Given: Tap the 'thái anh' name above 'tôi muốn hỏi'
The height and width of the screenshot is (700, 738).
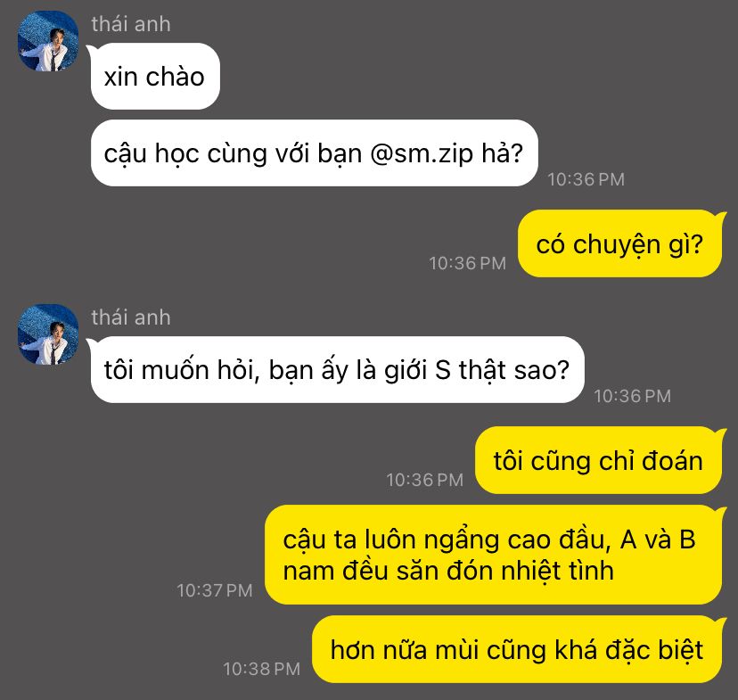Looking at the screenshot, I should point(131,317).
